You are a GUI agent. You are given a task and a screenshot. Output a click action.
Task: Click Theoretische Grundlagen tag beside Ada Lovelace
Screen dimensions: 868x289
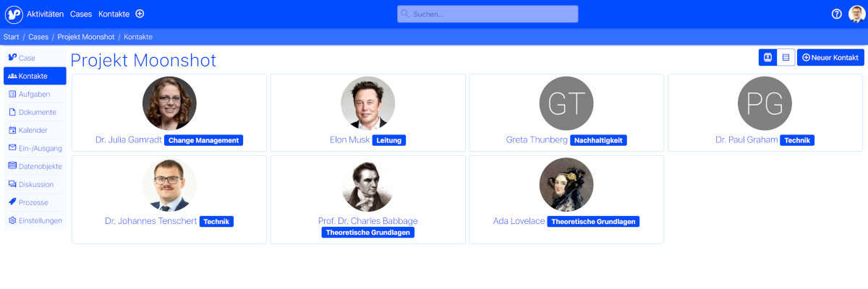coord(594,221)
